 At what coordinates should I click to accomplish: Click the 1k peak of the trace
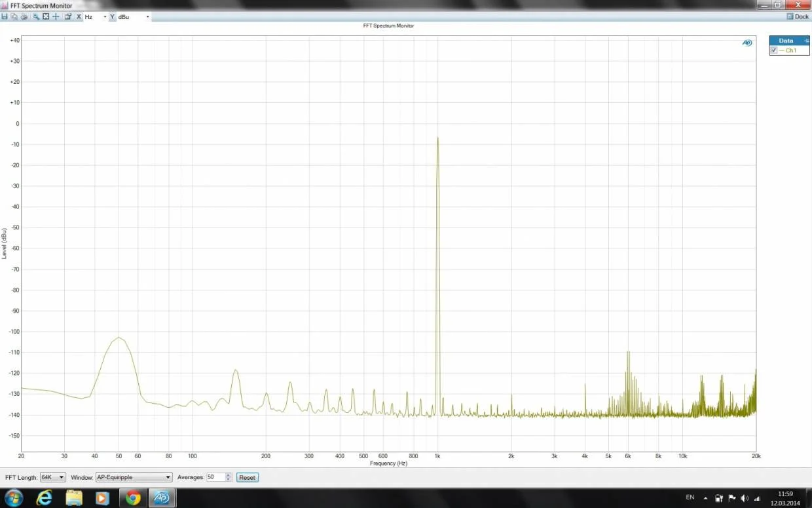tap(437, 139)
